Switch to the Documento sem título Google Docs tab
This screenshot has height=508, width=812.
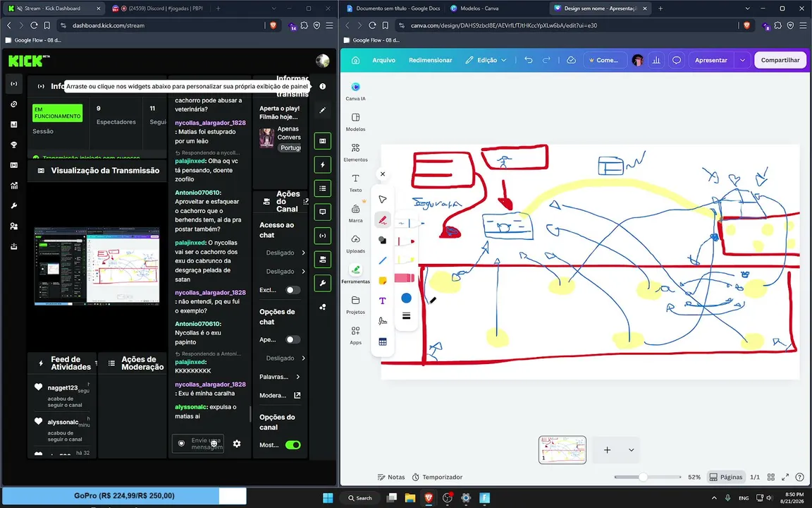(x=393, y=8)
